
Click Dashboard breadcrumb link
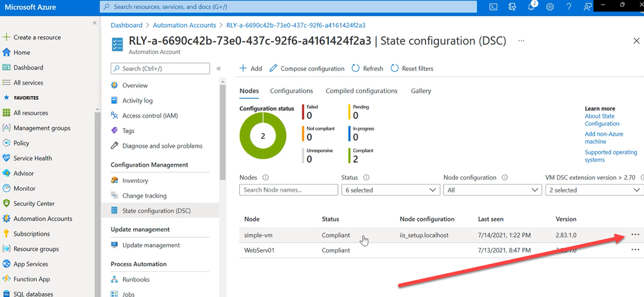point(126,25)
